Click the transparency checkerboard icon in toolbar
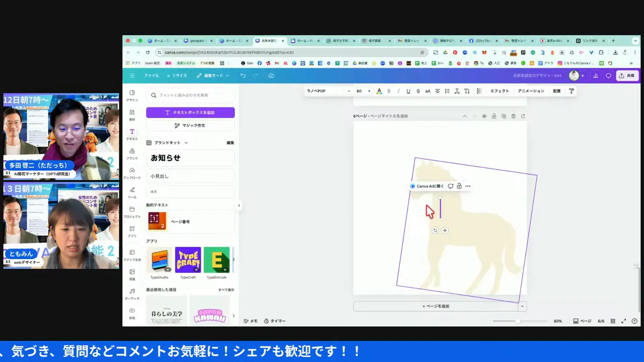 pyautogui.click(x=479, y=91)
